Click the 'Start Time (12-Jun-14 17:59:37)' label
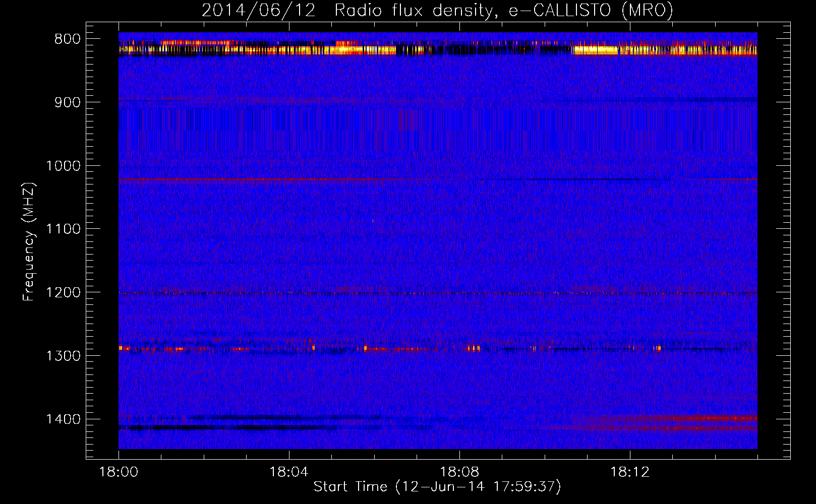 point(437,487)
